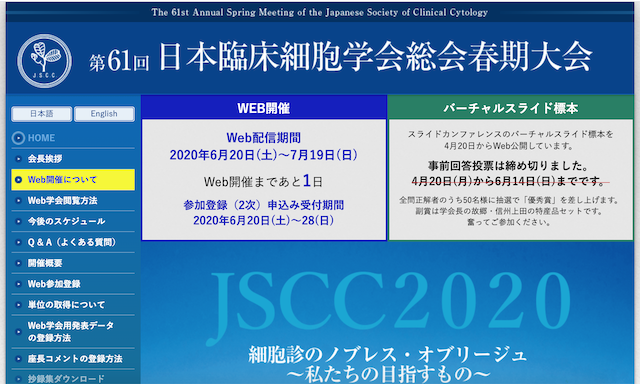Click 事前回答投票は締め切りました text
The image size is (640, 384).
coord(509,166)
